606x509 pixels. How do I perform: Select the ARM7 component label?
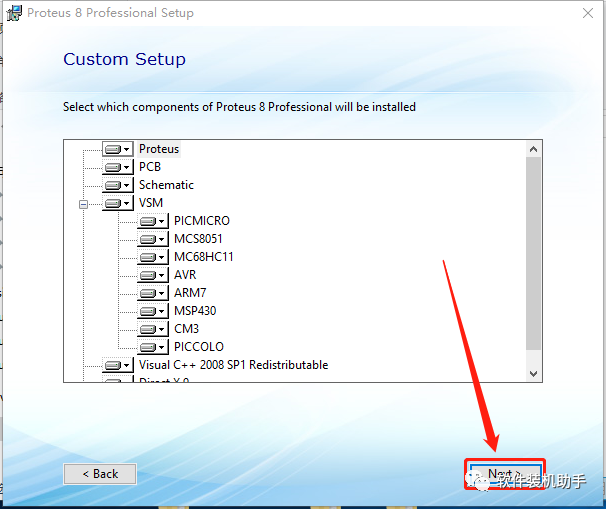190,293
